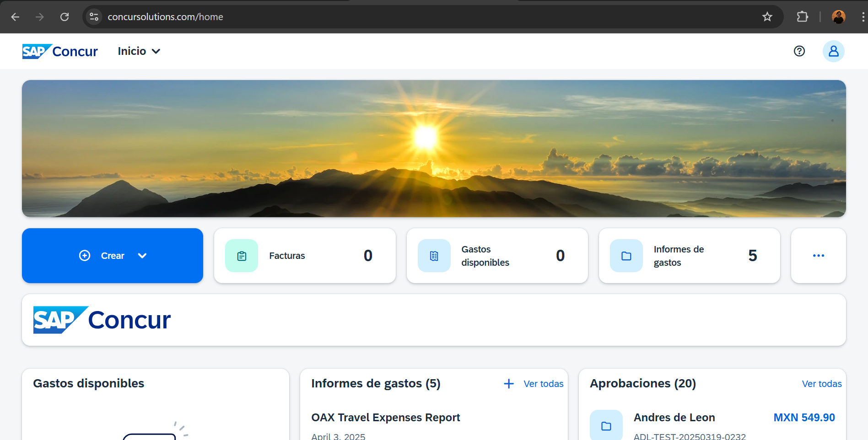
Task: Open the Chrome profile avatar
Action: coord(838,17)
